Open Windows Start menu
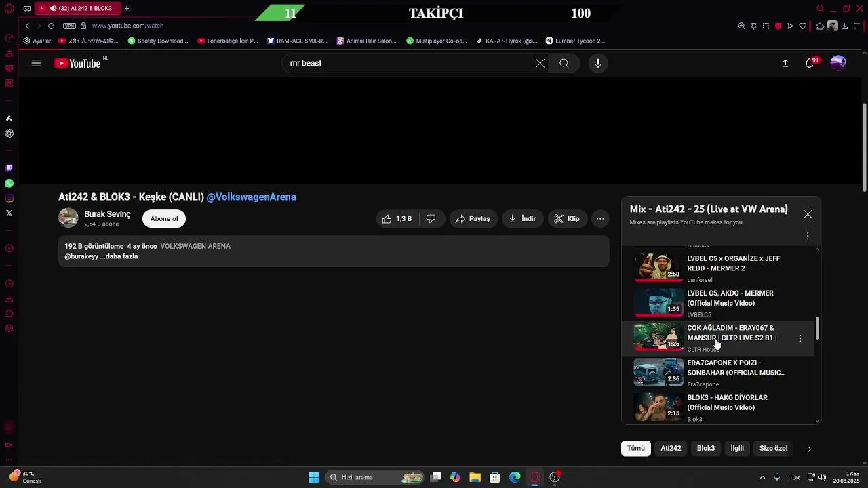The image size is (868, 488). coord(314,477)
